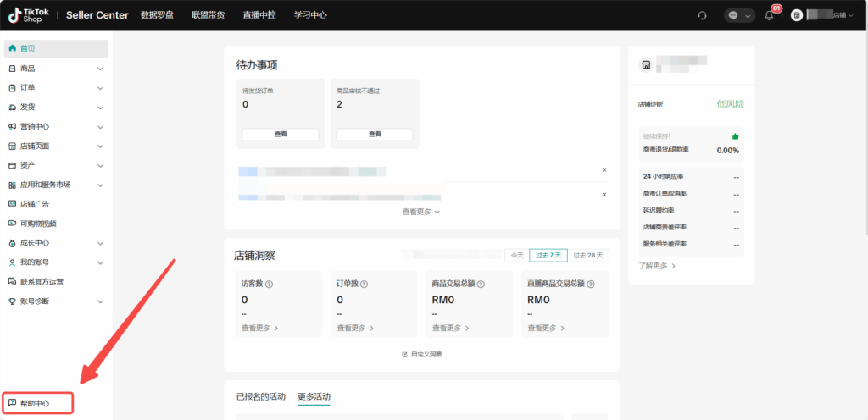Screen dimensions: 868x420
Task: Click the shop avatar icon in header
Action: [x=797, y=15]
